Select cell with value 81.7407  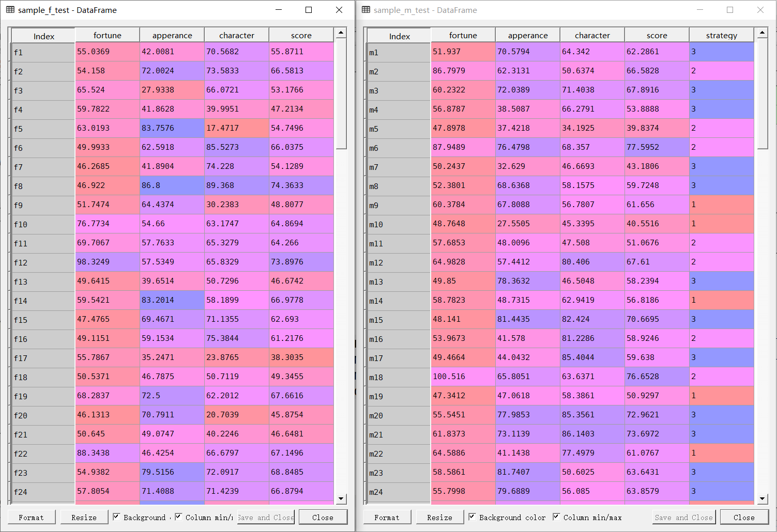(x=528, y=472)
